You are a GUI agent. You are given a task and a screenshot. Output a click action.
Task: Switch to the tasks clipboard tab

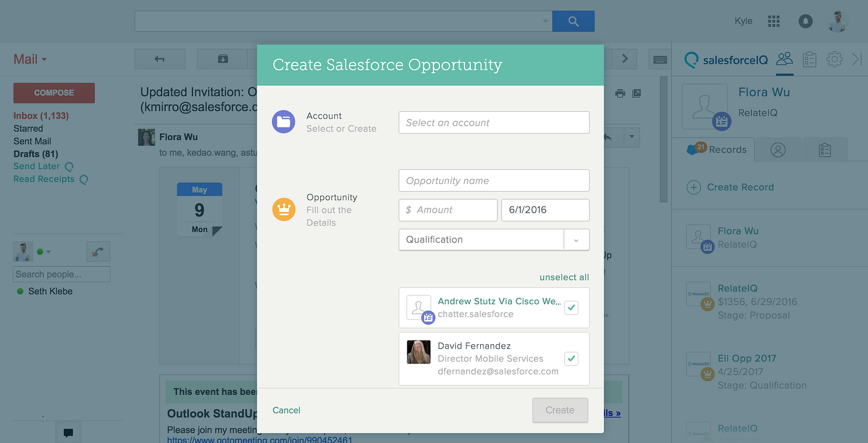coord(825,150)
